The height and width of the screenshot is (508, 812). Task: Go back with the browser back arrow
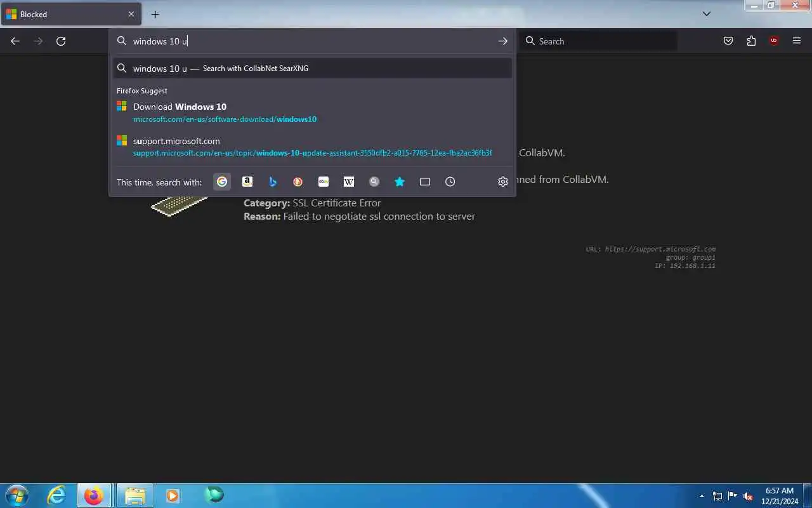(x=15, y=41)
